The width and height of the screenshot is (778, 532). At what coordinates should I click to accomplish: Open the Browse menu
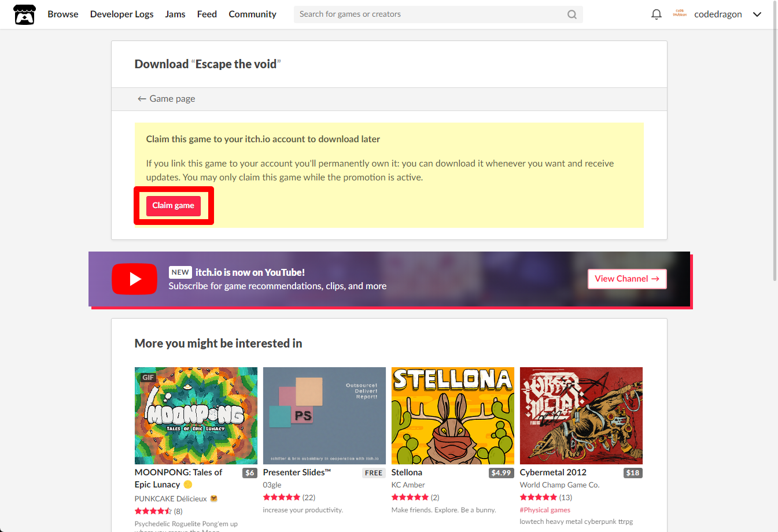click(x=63, y=14)
